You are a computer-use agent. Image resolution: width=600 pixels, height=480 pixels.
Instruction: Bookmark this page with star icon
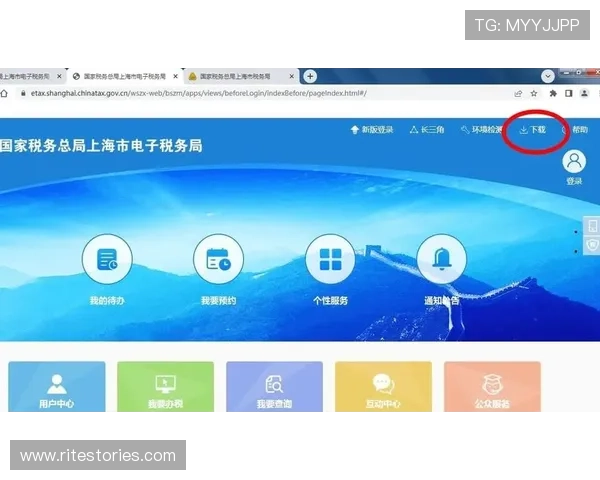coord(534,93)
